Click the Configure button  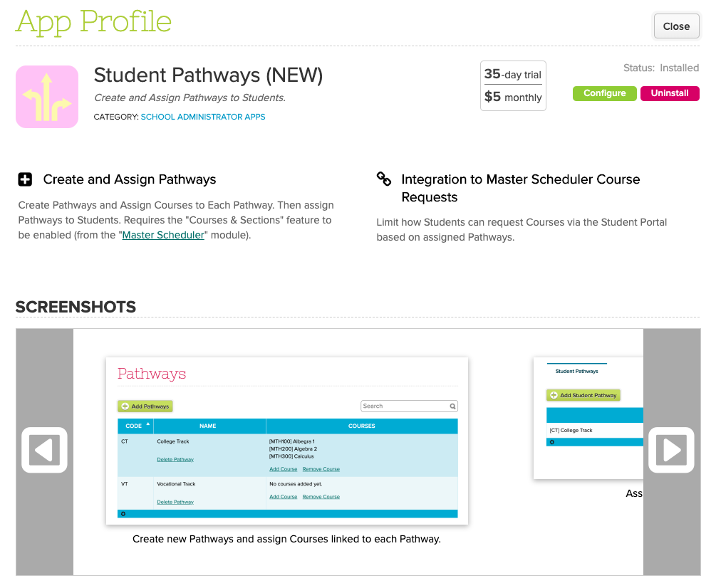[x=604, y=93]
